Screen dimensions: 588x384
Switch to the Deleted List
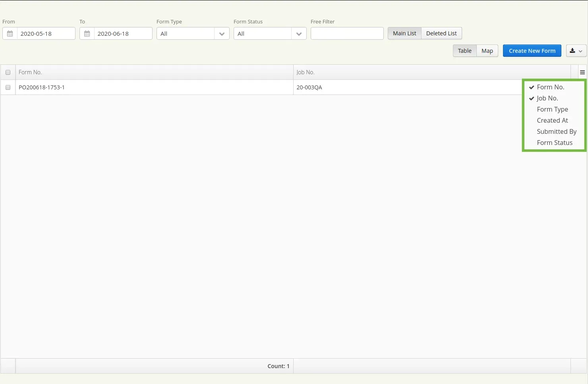pyautogui.click(x=441, y=33)
